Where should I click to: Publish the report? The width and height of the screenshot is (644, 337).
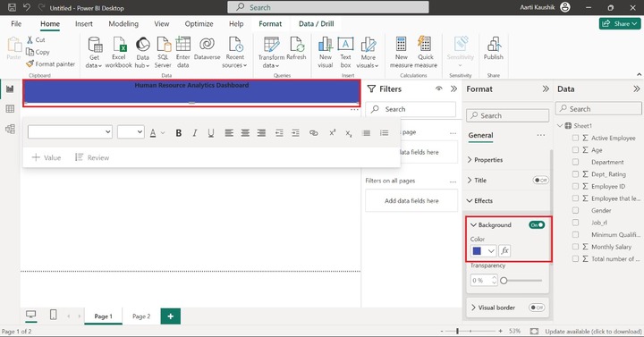[493, 49]
